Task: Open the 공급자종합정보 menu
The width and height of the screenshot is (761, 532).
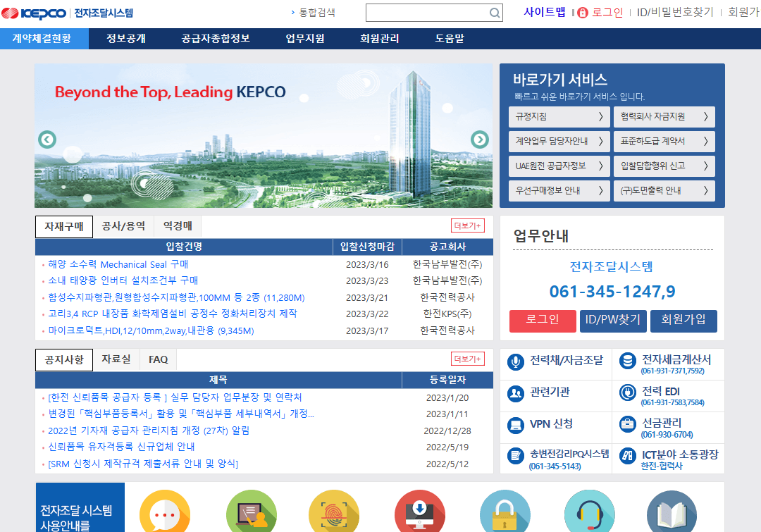Action: coord(216,38)
